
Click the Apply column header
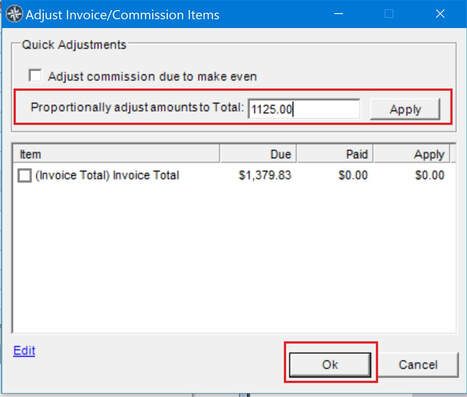point(411,154)
